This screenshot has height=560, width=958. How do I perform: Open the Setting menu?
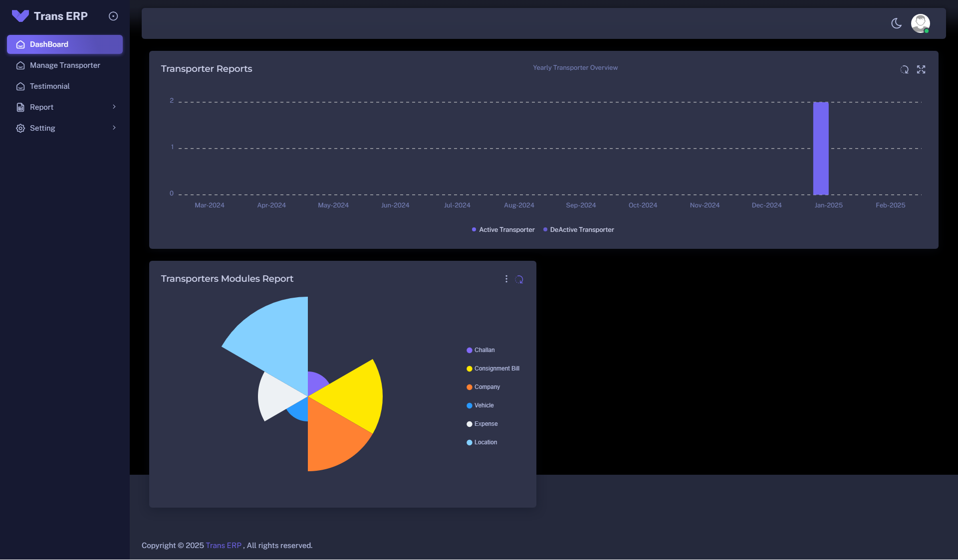65,128
